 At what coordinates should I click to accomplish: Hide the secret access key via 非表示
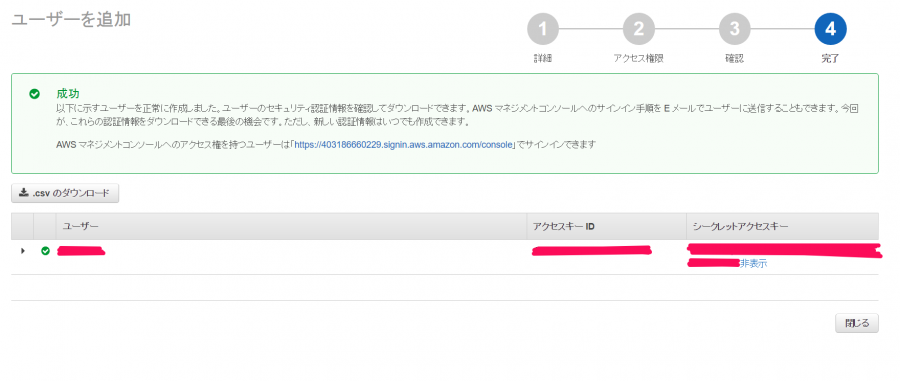click(x=753, y=264)
